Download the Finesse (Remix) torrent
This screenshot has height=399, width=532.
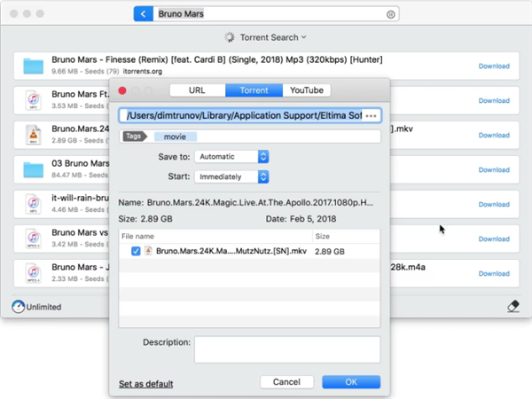(x=494, y=66)
